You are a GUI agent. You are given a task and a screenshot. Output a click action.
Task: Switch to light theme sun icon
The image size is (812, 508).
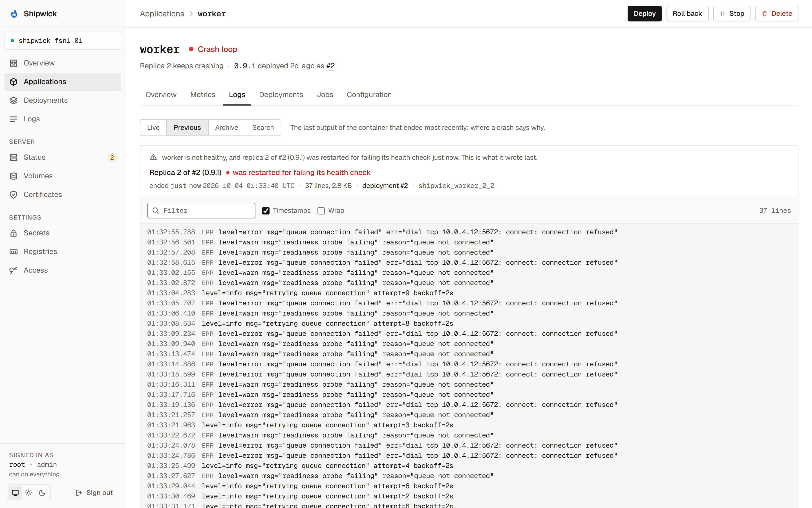(29, 492)
